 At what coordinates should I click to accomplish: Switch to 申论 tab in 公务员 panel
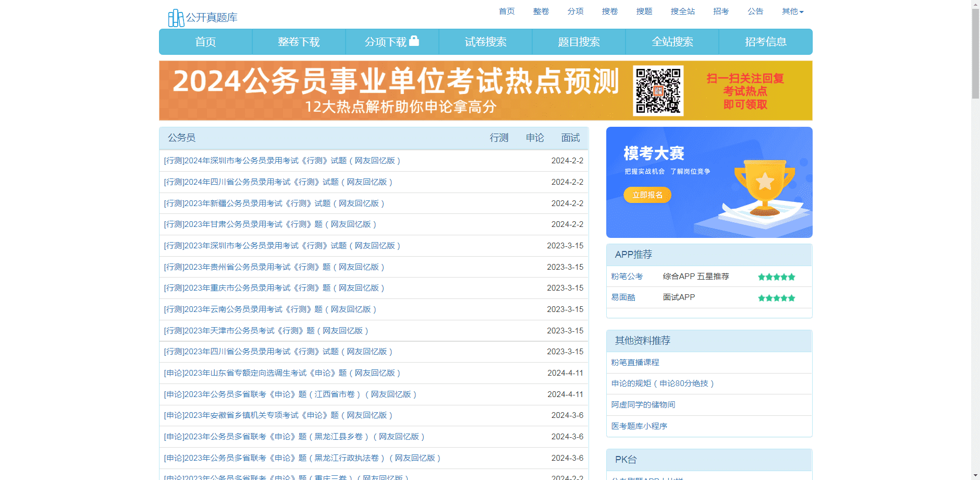coord(535,138)
